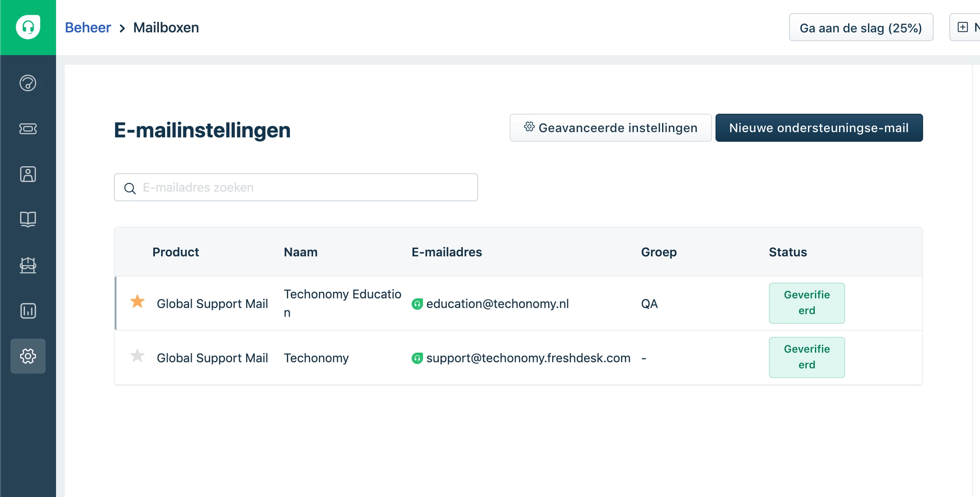Go to Beheer breadcrumb link
Screen dimensions: 980x497
(x=88, y=28)
